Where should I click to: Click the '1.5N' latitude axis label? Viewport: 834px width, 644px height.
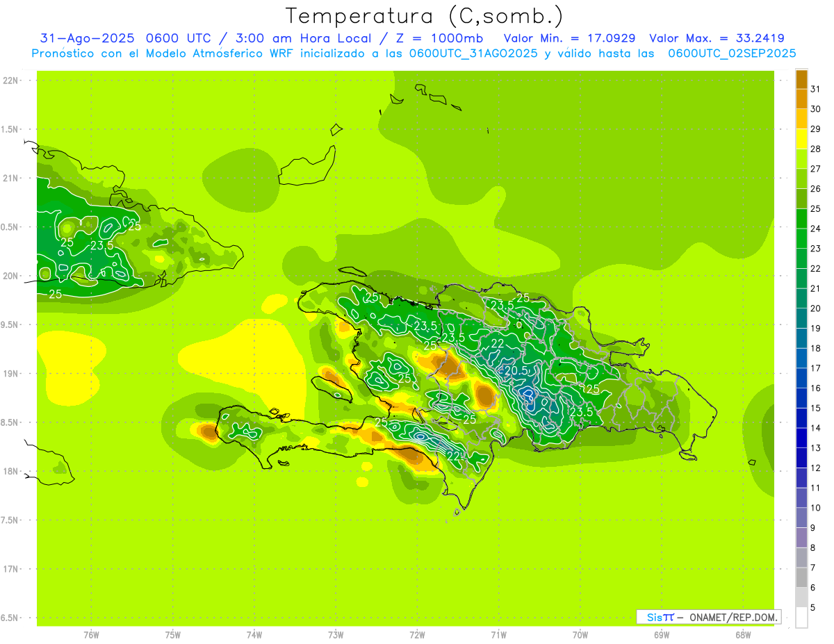coord(10,129)
